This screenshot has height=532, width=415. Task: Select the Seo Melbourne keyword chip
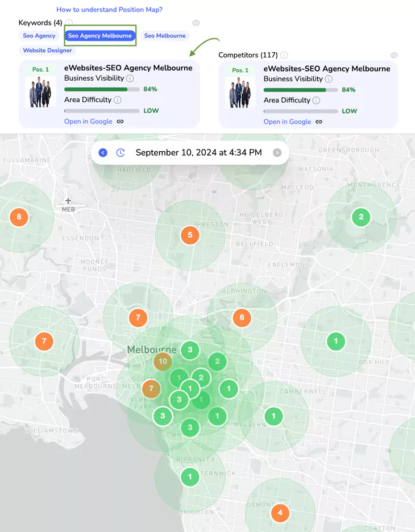pos(165,36)
